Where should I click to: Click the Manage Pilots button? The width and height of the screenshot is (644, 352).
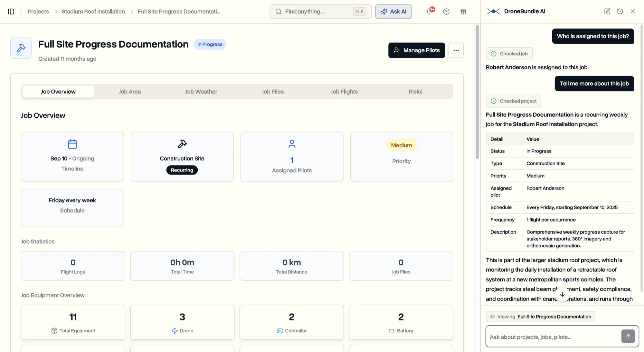coord(417,50)
